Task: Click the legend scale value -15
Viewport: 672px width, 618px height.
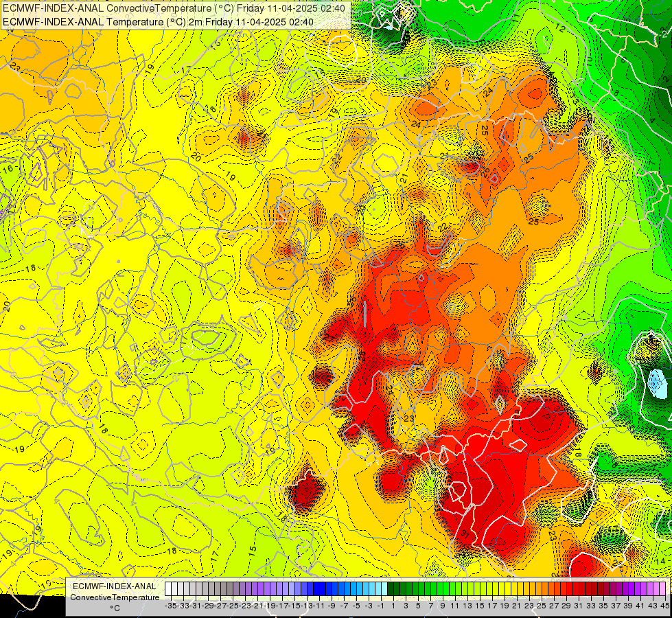Action: [x=295, y=606]
